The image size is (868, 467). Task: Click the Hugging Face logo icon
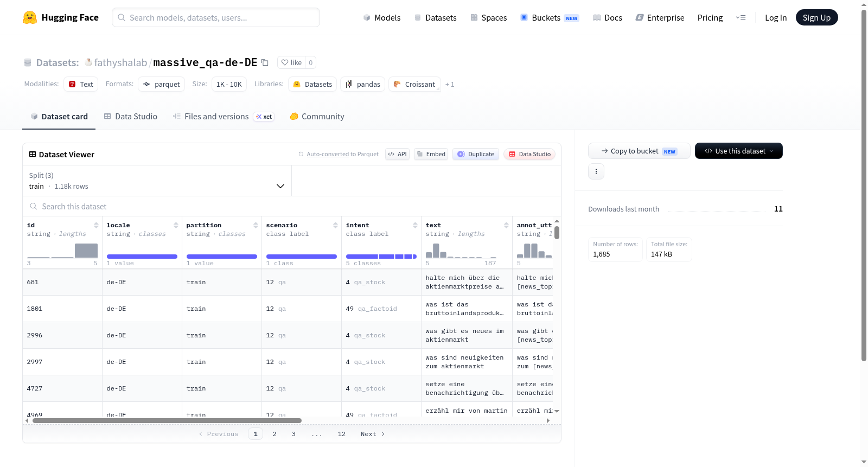pyautogui.click(x=30, y=17)
